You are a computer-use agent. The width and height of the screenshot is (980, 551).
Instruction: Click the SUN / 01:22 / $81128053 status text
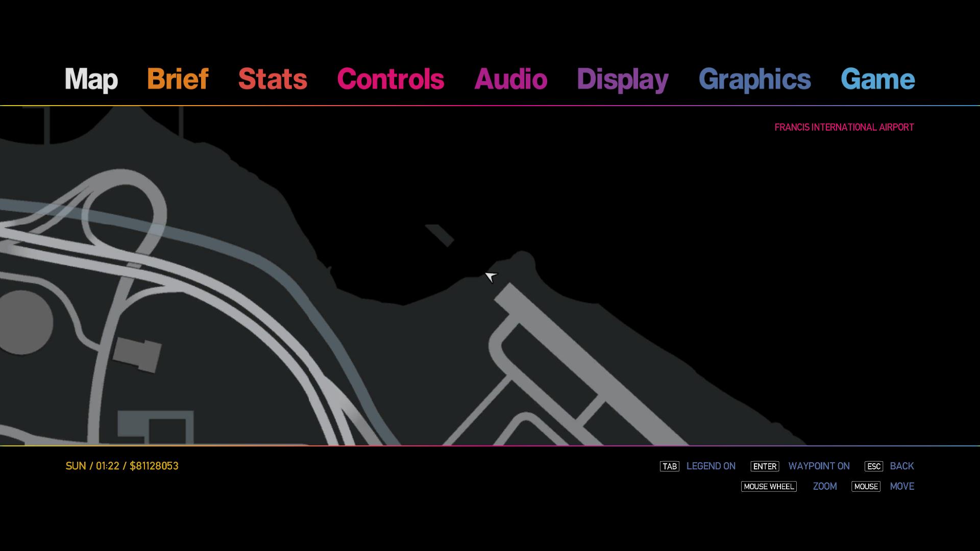122,466
